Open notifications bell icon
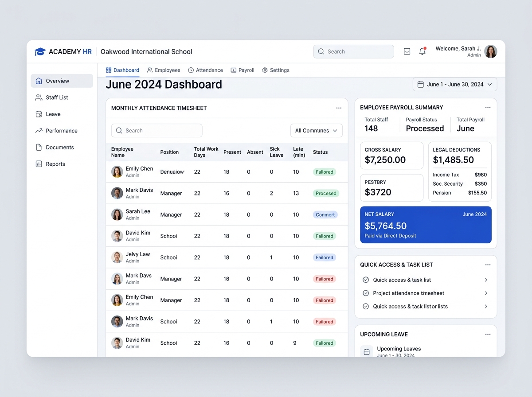This screenshot has height=397, width=532. click(422, 51)
